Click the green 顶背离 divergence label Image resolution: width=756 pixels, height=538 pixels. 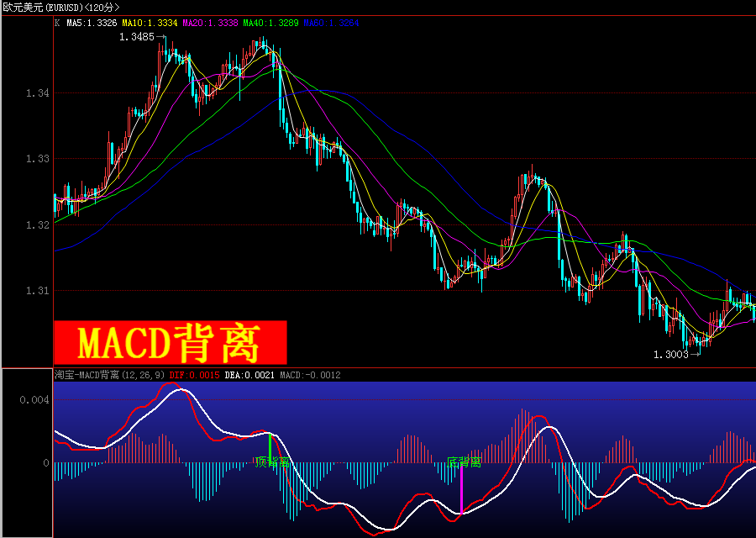[272, 462]
